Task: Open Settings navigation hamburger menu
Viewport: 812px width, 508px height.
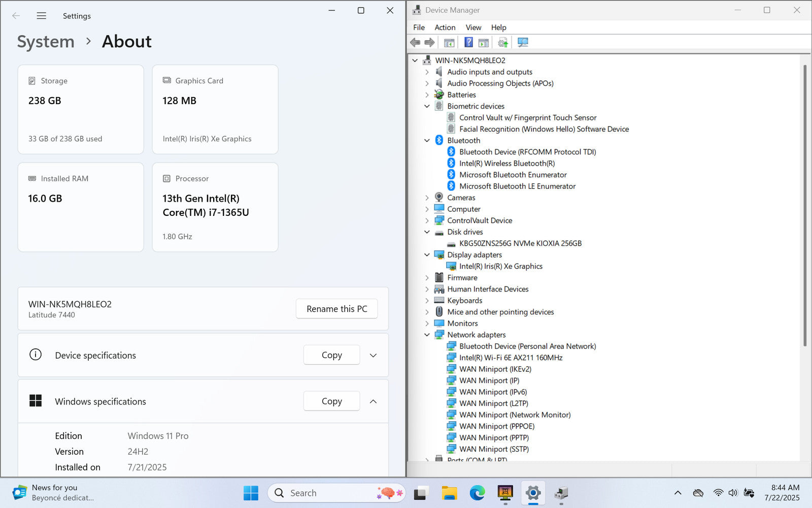Action: point(42,16)
